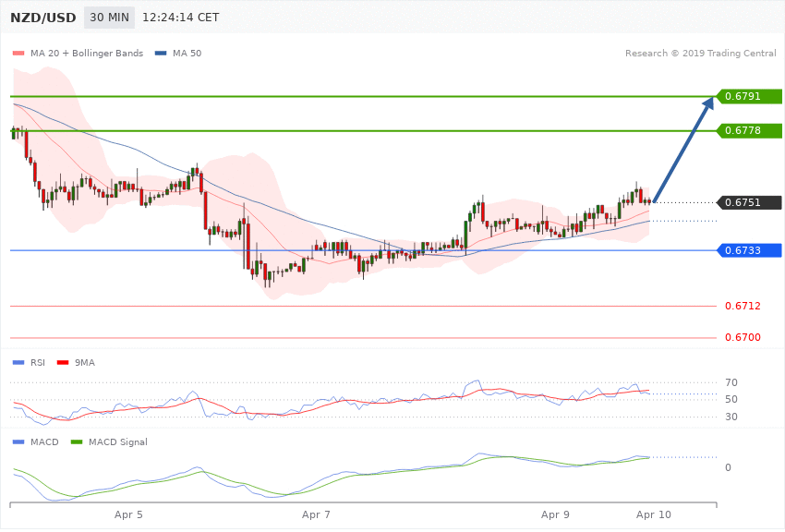Click the MA 20 + Bollinger Bands legend swatch
The height and width of the screenshot is (532, 785).
[18, 53]
